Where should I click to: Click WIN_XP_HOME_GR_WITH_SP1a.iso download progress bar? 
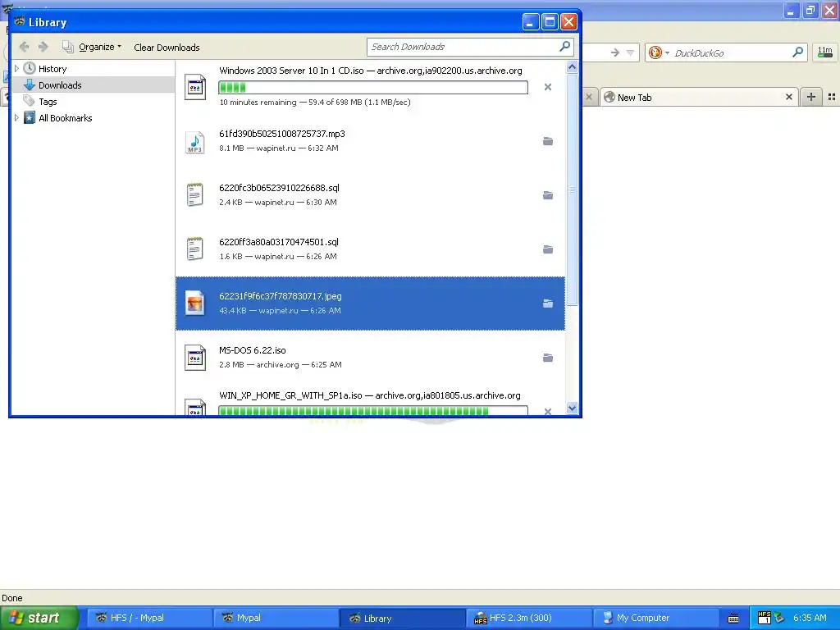click(373, 411)
